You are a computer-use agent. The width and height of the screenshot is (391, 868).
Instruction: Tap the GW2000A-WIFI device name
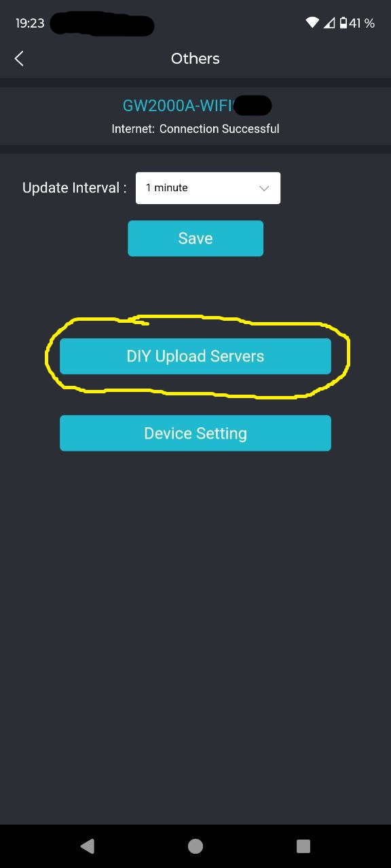178,106
